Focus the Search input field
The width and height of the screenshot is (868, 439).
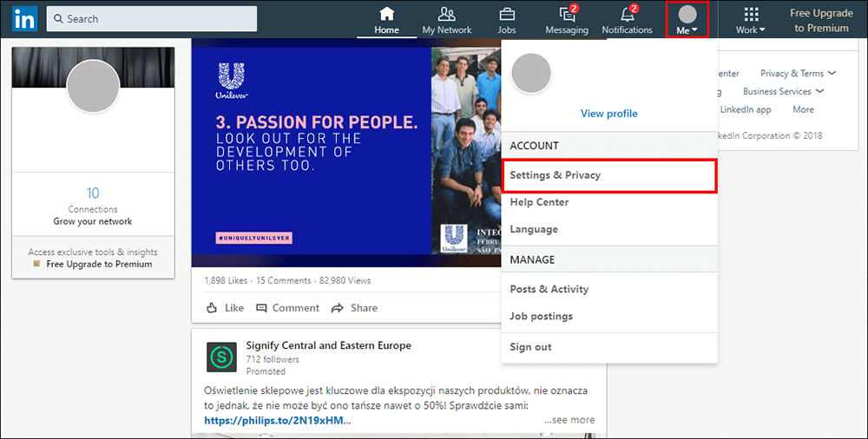[152, 19]
